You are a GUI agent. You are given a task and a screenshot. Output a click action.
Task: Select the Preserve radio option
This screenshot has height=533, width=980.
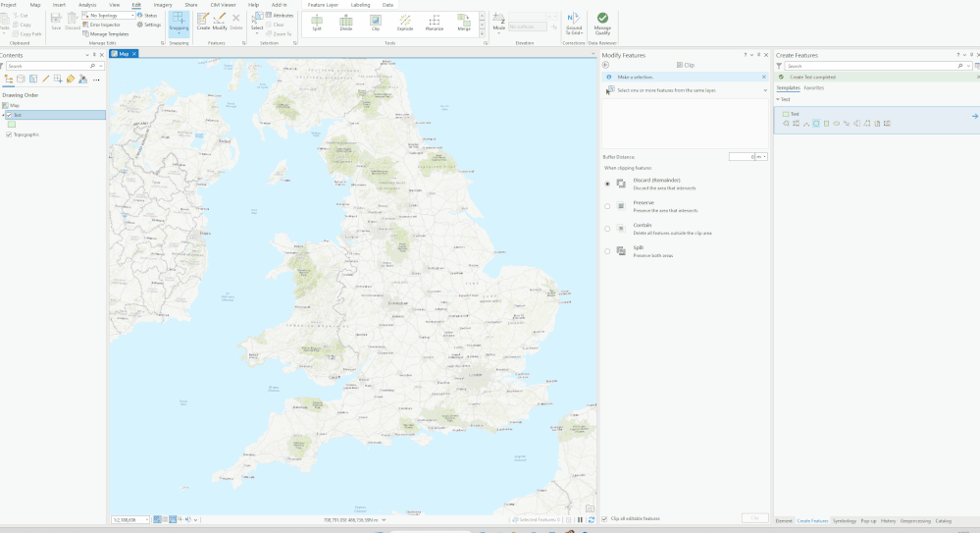(x=607, y=206)
